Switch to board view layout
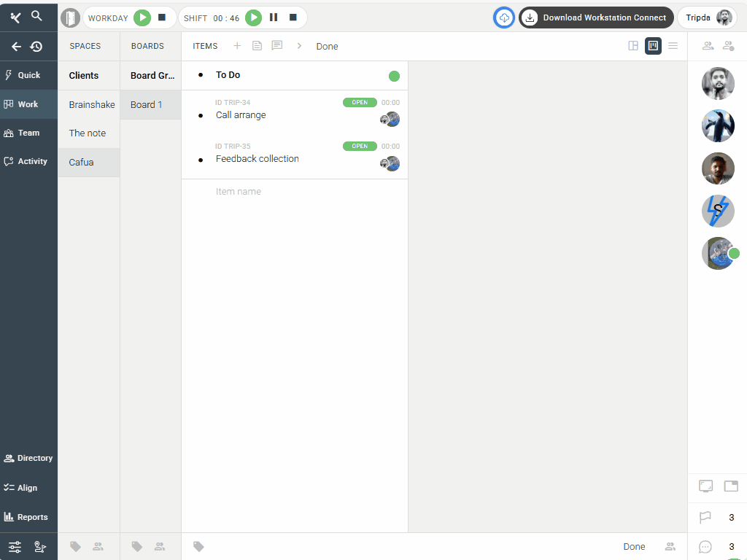The height and width of the screenshot is (560, 747). [x=653, y=46]
